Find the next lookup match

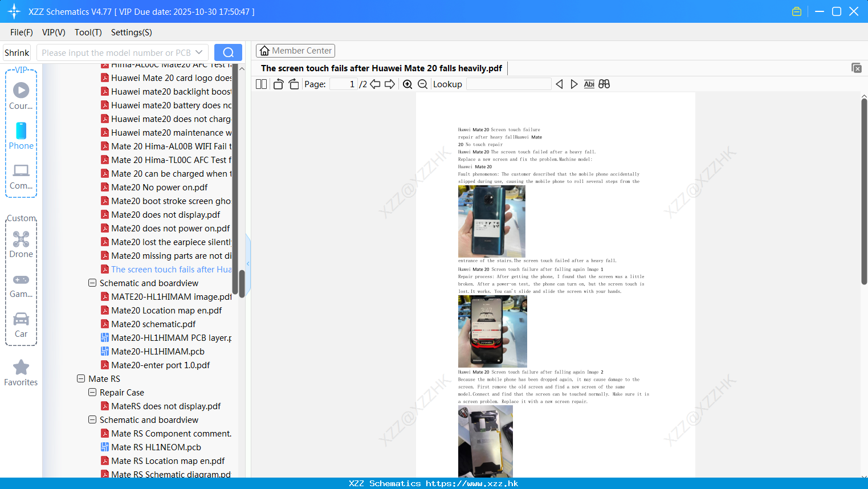[574, 84]
